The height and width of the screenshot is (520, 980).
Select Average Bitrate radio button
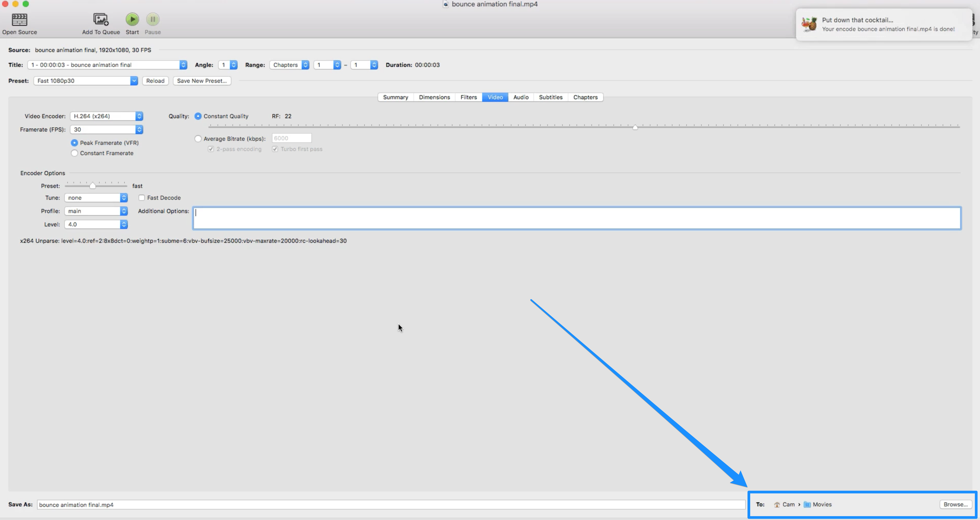198,138
